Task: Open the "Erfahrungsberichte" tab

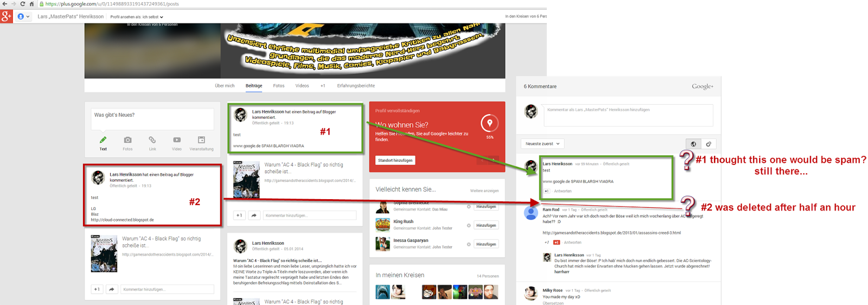Action: coord(356,86)
